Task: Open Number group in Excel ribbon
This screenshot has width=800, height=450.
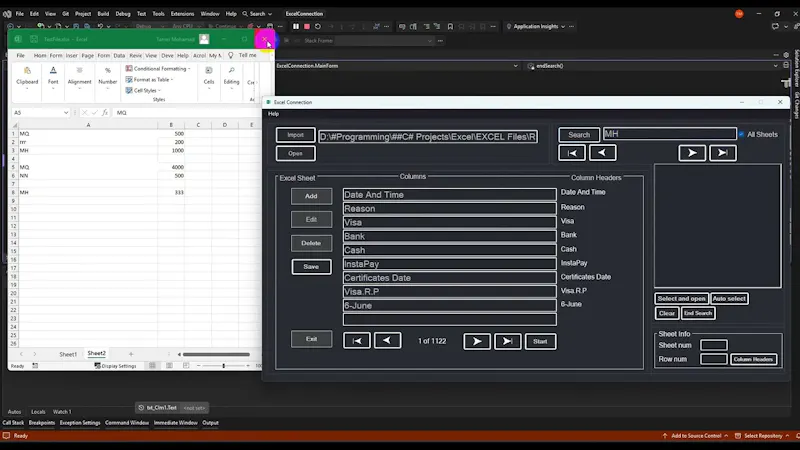Action: 107,78
